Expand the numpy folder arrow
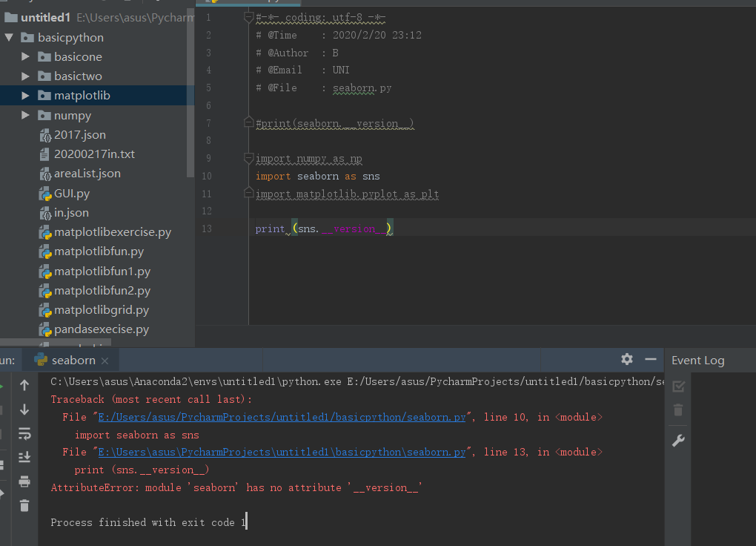 point(25,115)
